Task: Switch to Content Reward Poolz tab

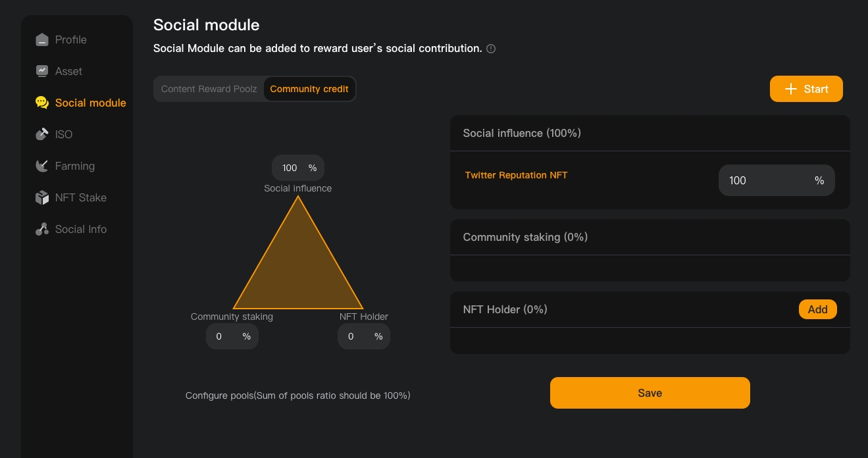Action: (209, 89)
